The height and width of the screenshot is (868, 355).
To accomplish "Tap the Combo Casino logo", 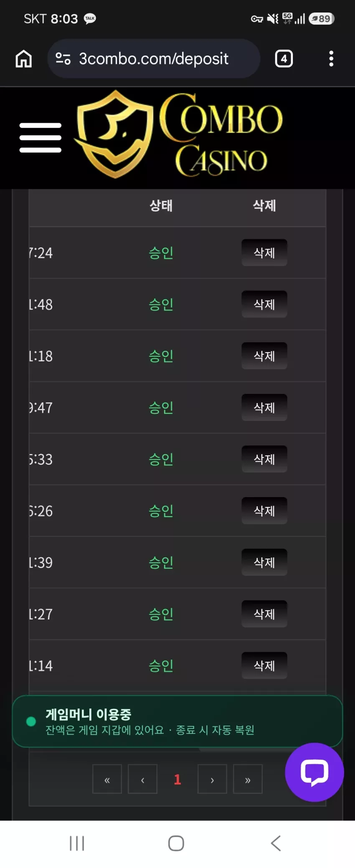I will point(179,135).
